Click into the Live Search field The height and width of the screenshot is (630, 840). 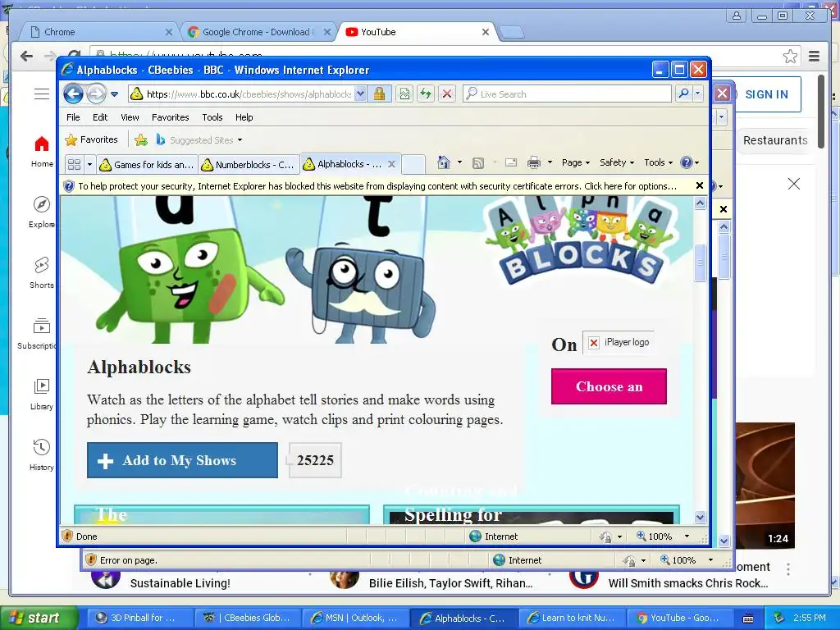coord(567,94)
